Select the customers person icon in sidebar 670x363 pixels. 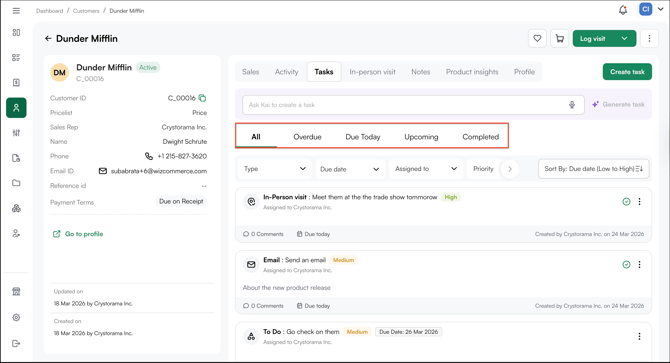[x=16, y=108]
